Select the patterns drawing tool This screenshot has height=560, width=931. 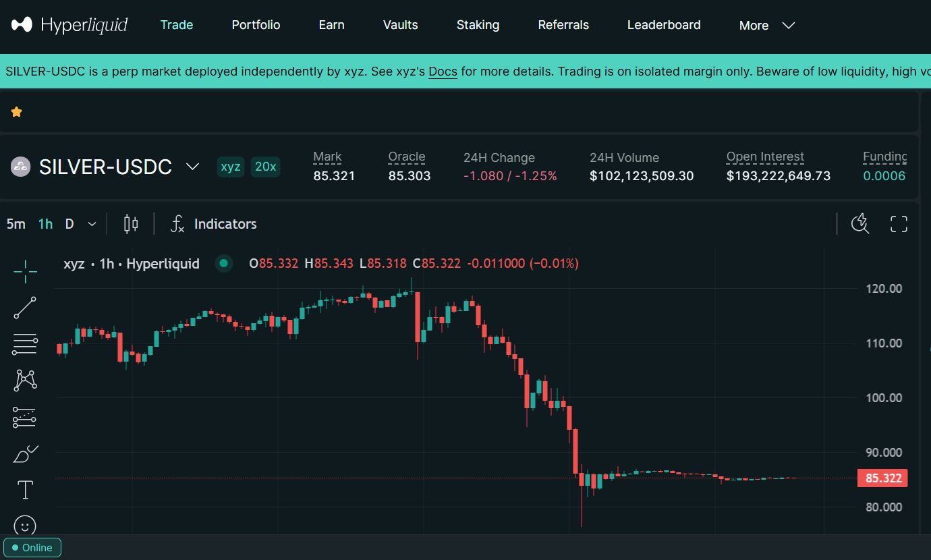click(26, 381)
